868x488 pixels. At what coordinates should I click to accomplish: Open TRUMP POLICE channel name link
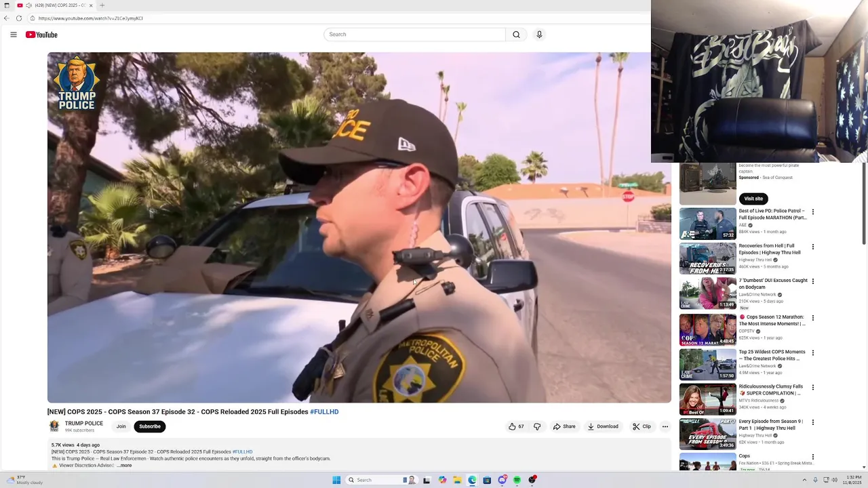pyautogui.click(x=84, y=424)
